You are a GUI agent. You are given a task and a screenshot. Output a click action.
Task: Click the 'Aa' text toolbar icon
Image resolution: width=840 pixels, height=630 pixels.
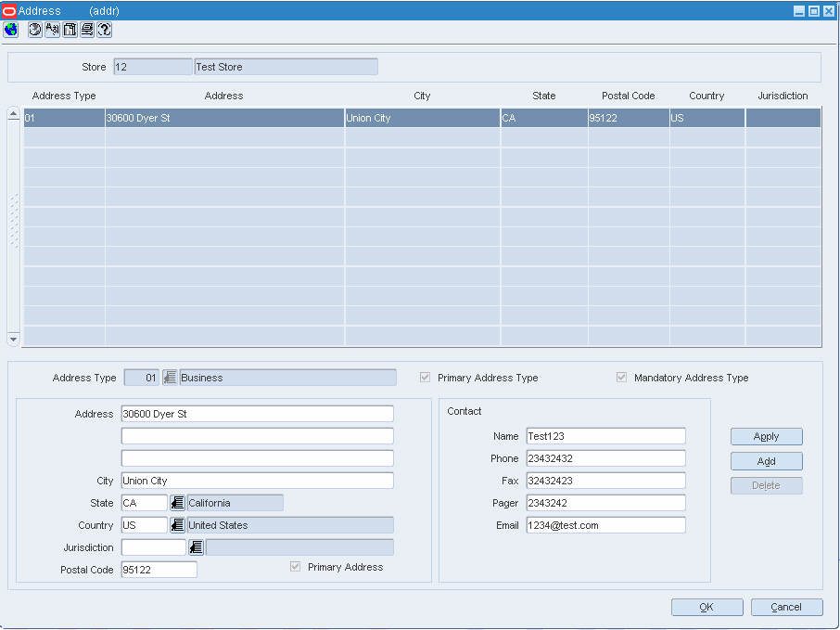(x=53, y=30)
